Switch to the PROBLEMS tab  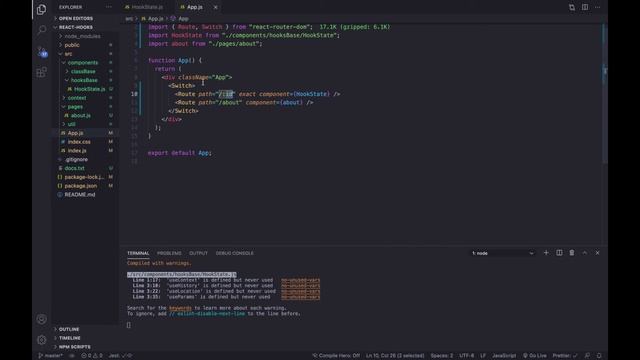(169, 253)
